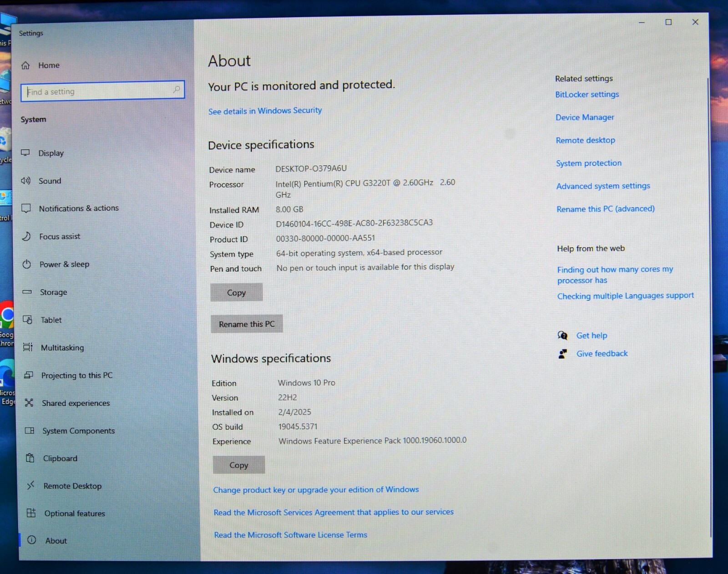Image resolution: width=728 pixels, height=574 pixels.
Task: Click the Shared experiences icon
Action: pyautogui.click(x=29, y=403)
